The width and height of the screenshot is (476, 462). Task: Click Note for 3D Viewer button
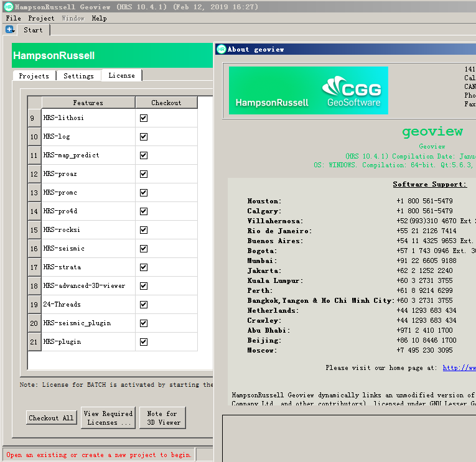(162, 418)
